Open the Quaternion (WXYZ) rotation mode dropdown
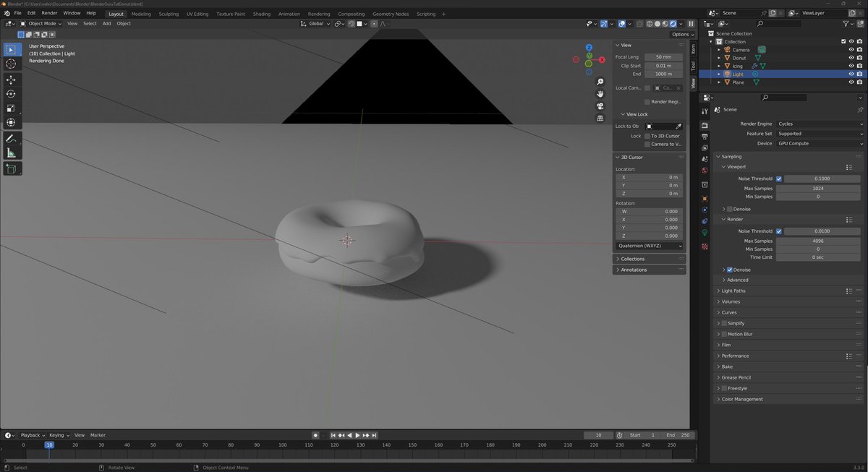This screenshot has height=472, width=868. pyautogui.click(x=650, y=246)
